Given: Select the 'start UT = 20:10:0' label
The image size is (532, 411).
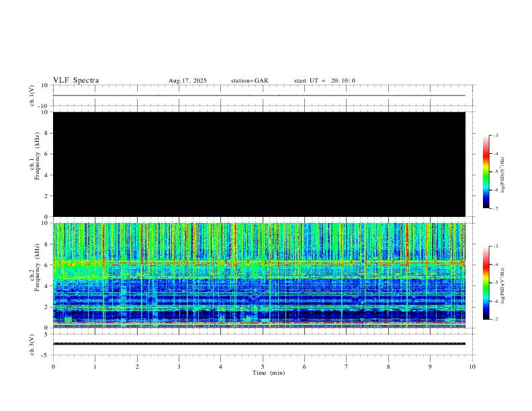Looking at the screenshot, I should pyautogui.click(x=324, y=81).
